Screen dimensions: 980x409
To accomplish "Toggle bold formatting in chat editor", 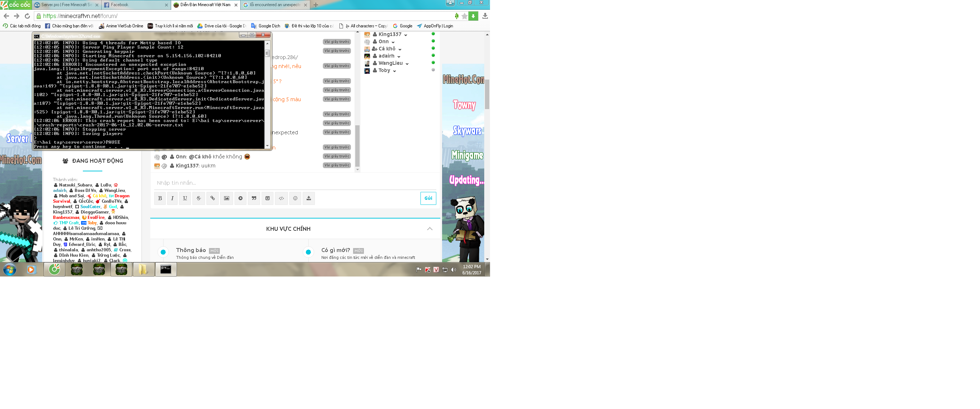I will [160, 198].
